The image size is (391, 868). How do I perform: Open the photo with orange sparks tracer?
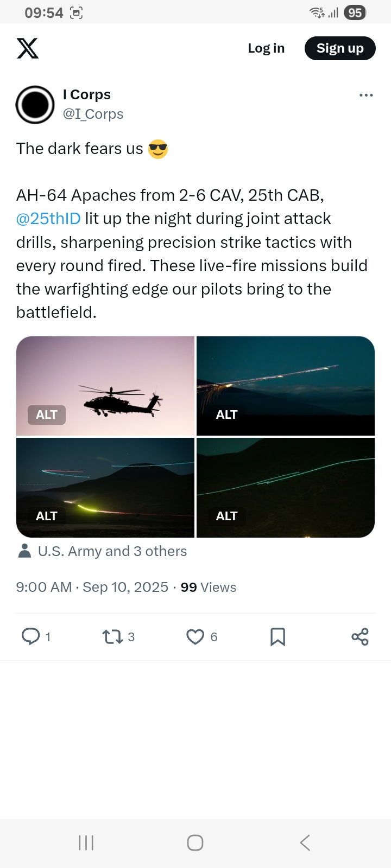pos(286,386)
